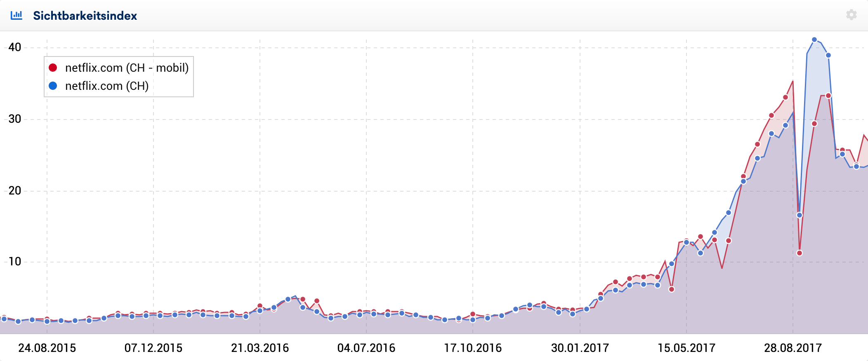Click the Sichtbarkeitsindex title
This screenshot has height=361, width=868.
(85, 16)
